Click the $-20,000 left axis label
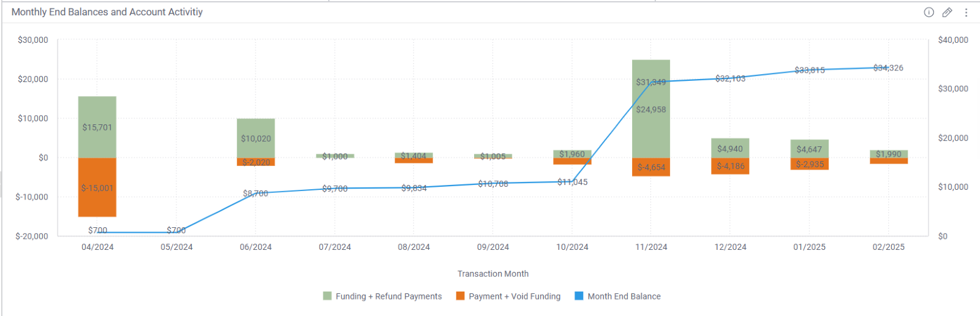 (x=32, y=236)
